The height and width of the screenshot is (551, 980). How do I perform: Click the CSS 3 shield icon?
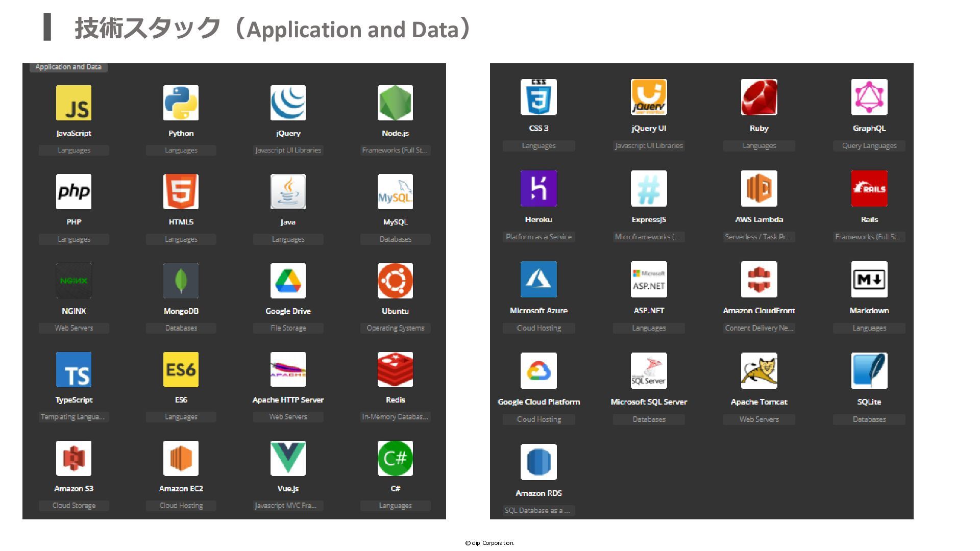(x=538, y=97)
